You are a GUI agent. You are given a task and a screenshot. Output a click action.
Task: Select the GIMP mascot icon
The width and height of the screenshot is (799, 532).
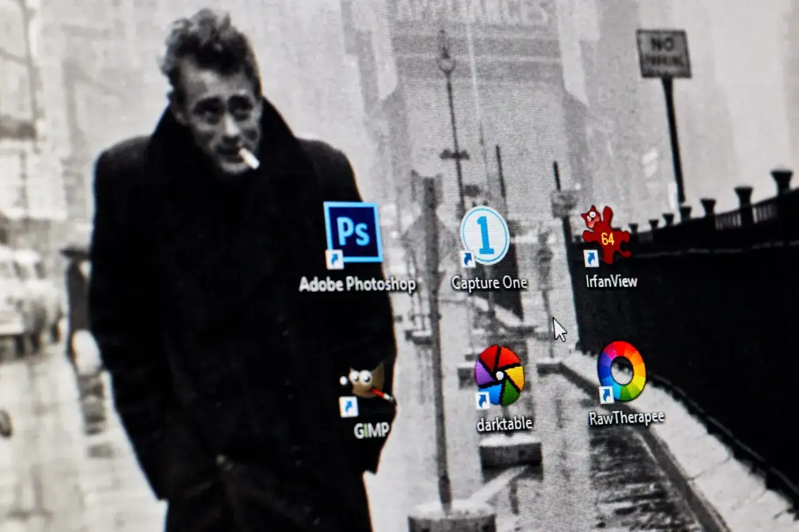(366, 382)
